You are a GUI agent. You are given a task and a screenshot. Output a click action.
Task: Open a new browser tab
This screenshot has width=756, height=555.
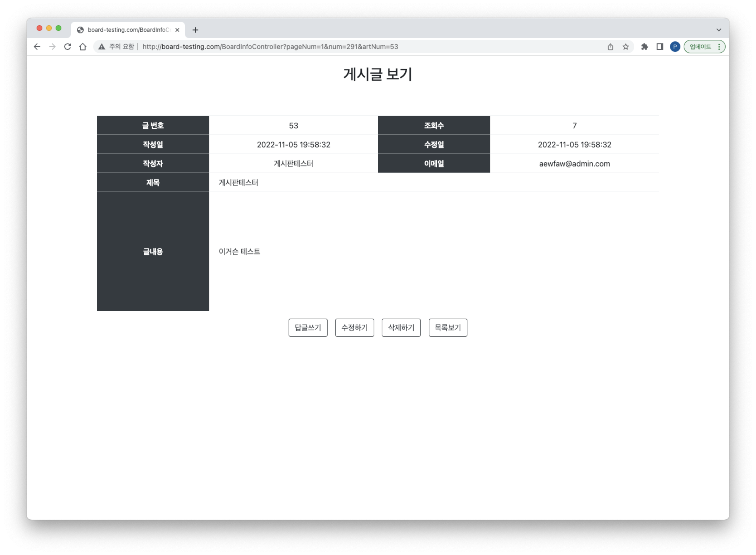pyautogui.click(x=195, y=30)
